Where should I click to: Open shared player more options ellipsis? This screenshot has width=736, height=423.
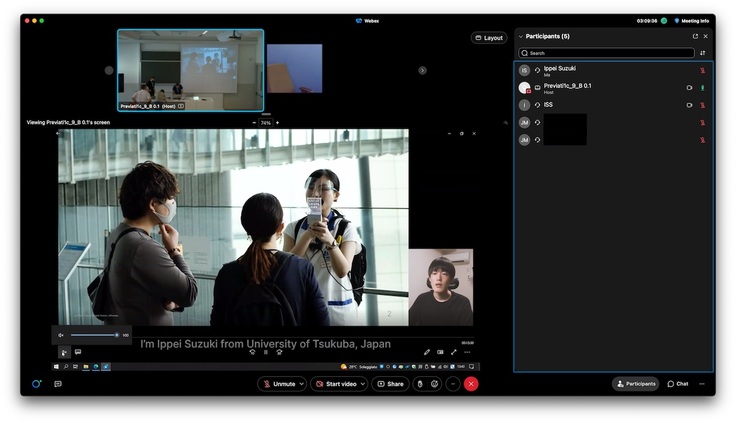tap(467, 352)
